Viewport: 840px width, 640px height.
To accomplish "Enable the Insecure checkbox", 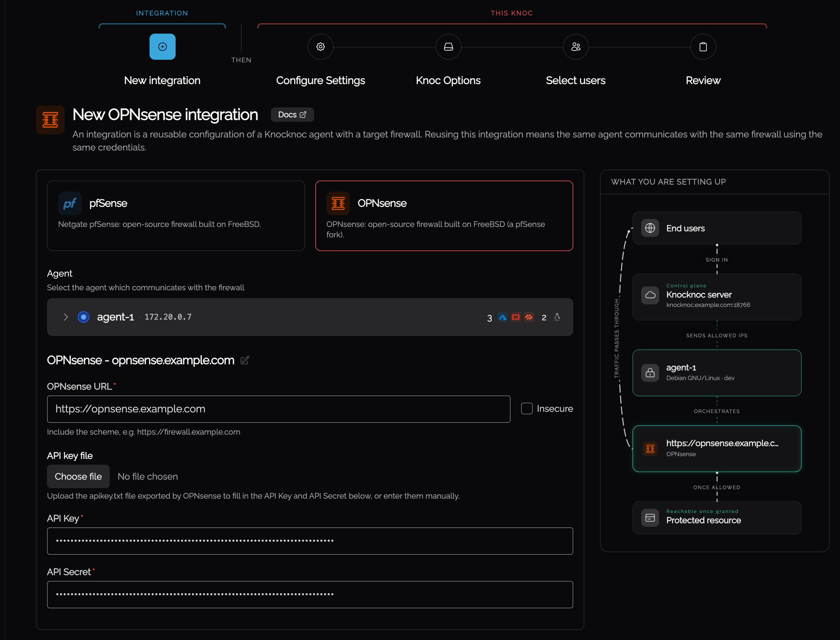I will click(x=527, y=408).
